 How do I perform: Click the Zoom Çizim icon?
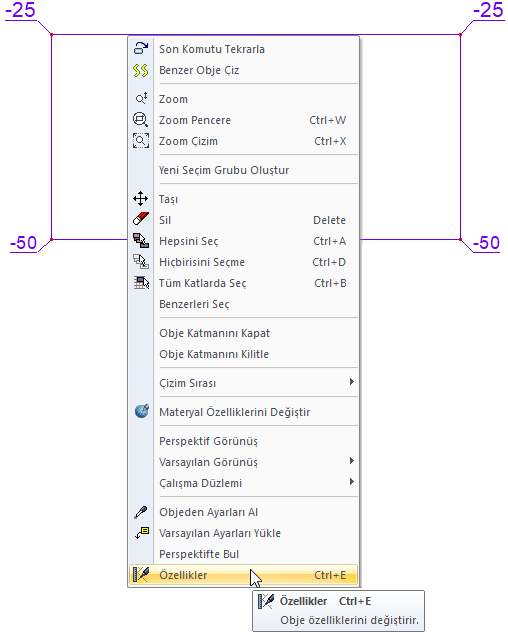click(141, 141)
